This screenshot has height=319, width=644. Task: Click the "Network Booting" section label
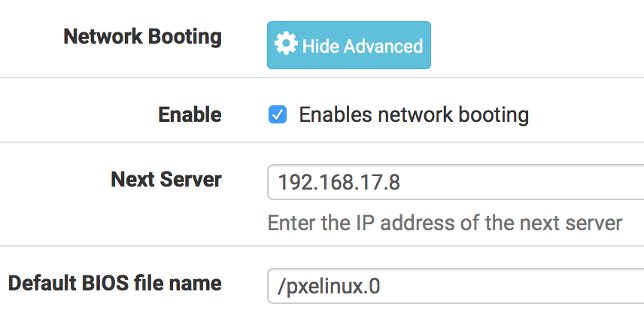pos(142,37)
